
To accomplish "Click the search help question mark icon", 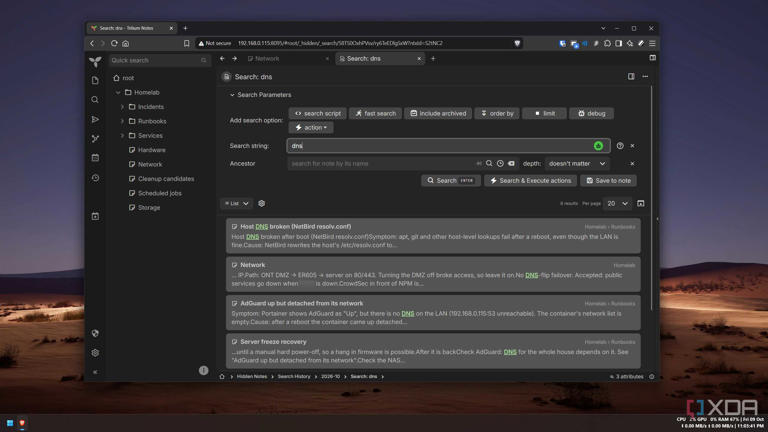I will (x=620, y=146).
